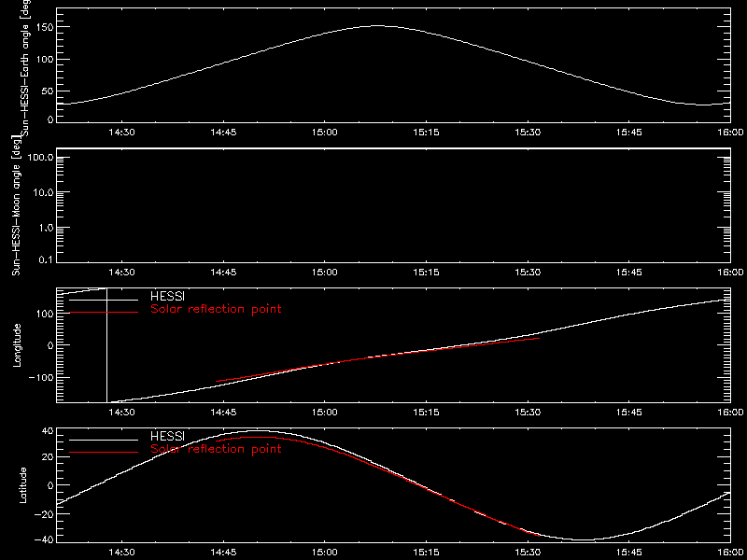
Task: Click the 150 tick label on Earth angle plot
Action: [43, 28]
